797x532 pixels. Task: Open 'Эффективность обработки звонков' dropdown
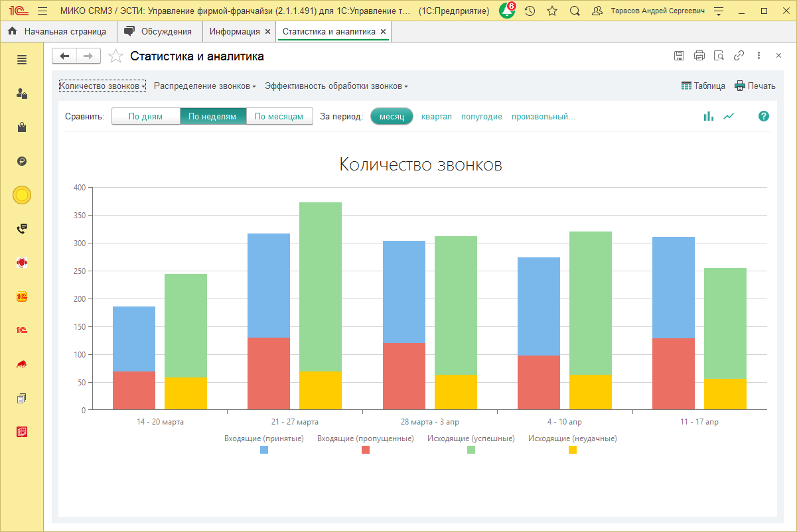[336, 86]
